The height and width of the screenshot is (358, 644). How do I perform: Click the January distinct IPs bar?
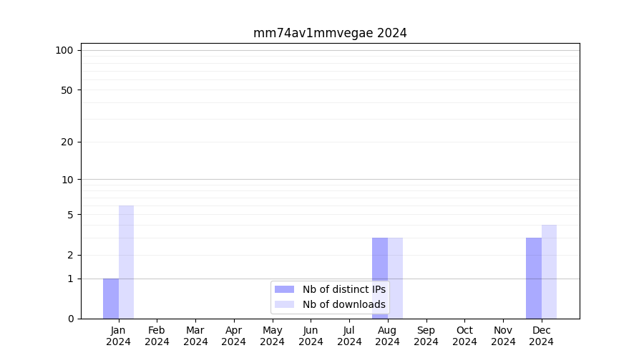[x=111, y=299]
